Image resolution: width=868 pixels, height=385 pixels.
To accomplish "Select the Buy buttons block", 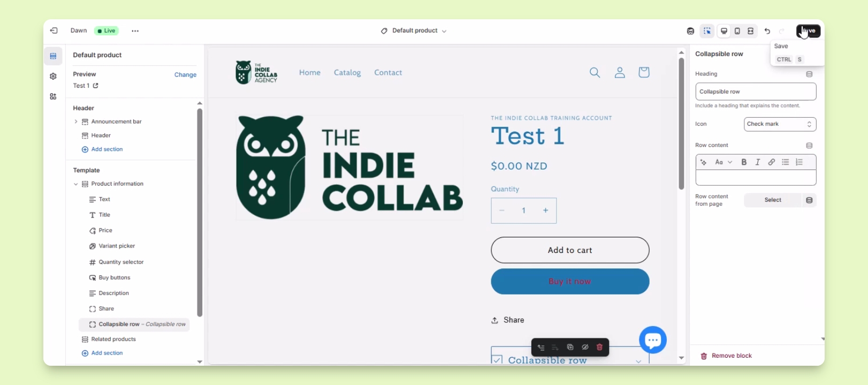I will coord(115,278).
